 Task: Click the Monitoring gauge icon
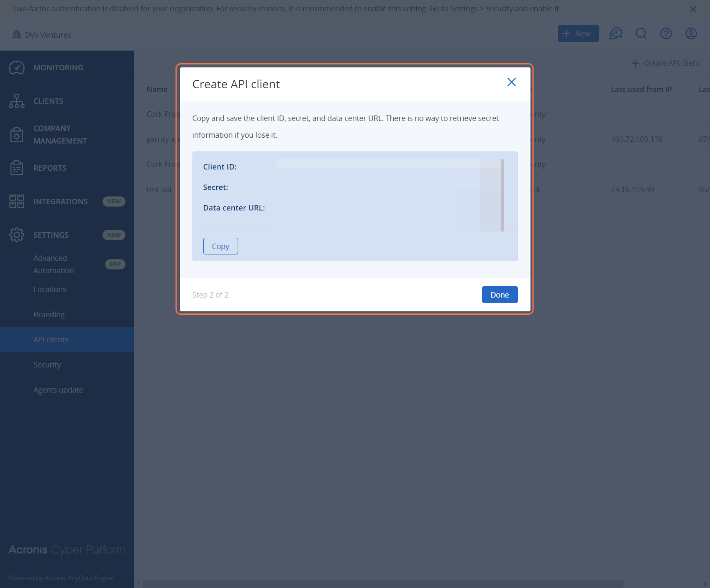17,67
